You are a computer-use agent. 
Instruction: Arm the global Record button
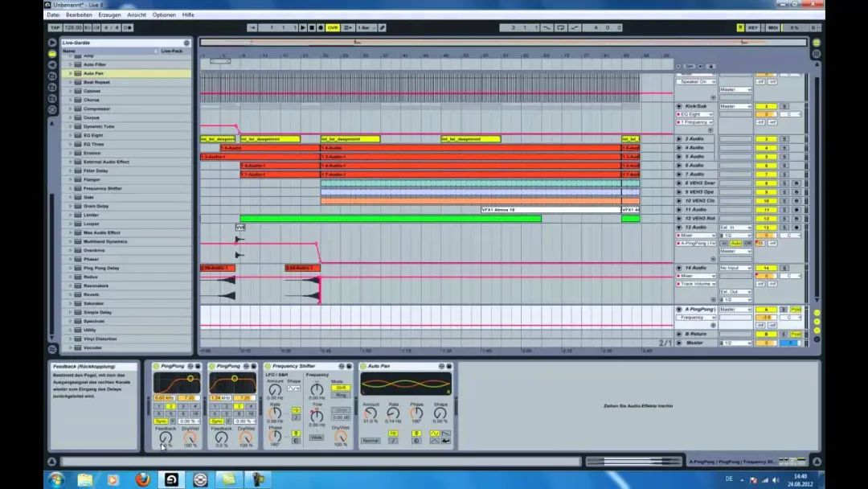click(321, 27)
